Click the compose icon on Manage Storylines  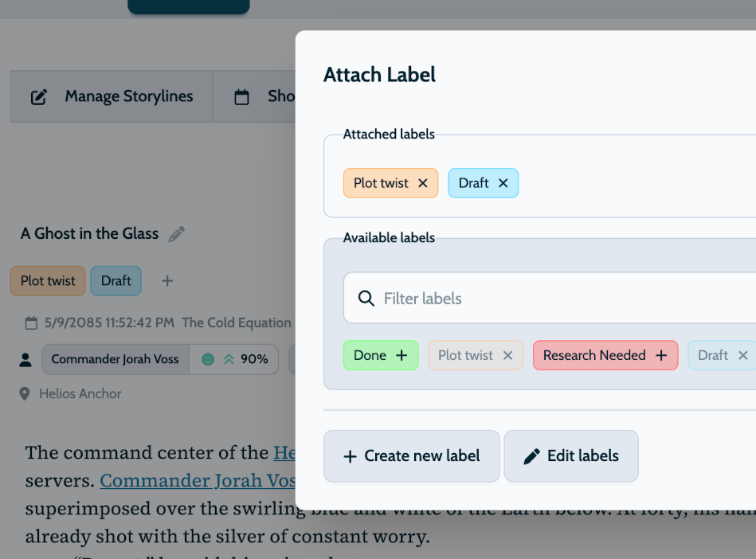click(x=39, y=96)
